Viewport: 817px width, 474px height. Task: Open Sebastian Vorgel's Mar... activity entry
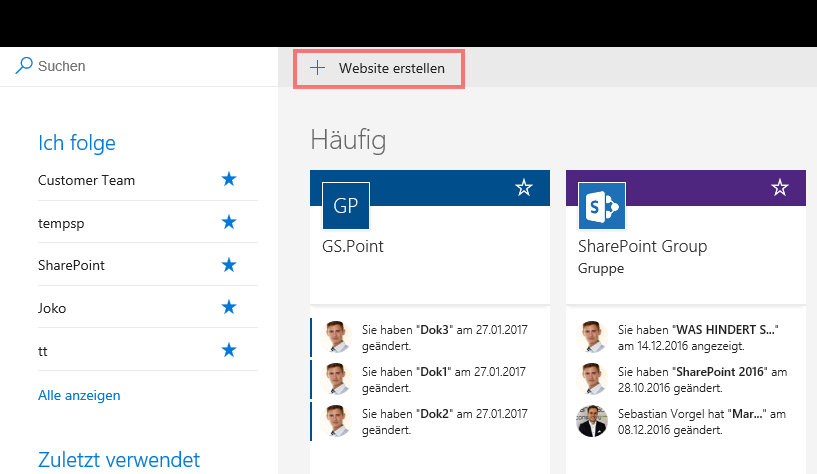[x=702, y=422]
